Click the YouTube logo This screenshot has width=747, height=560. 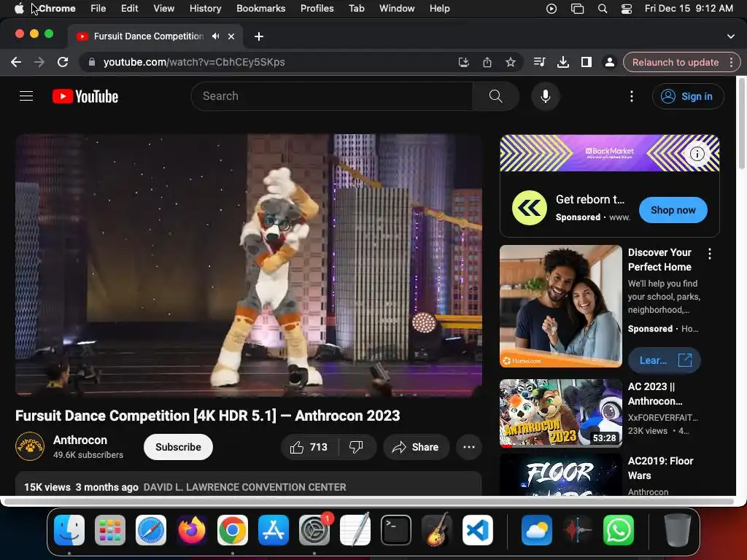click(85, 96)
